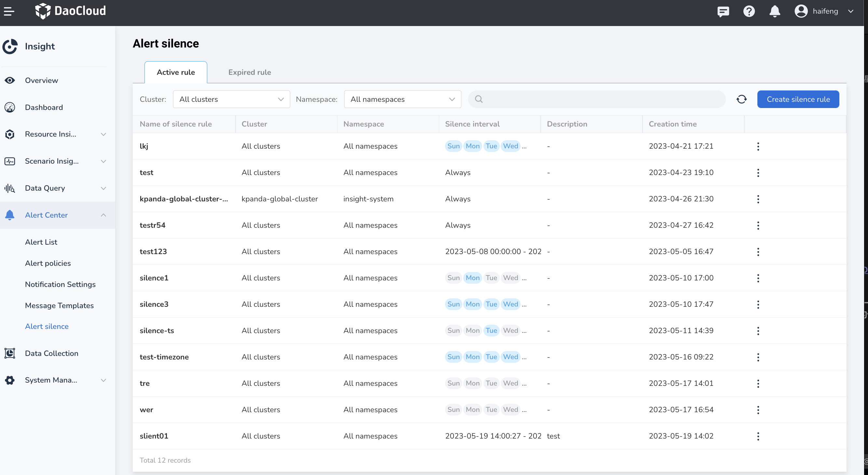This screenshot has height=475, width=868.
Task: Open the test-timezone rule
Action: (164, 357)
